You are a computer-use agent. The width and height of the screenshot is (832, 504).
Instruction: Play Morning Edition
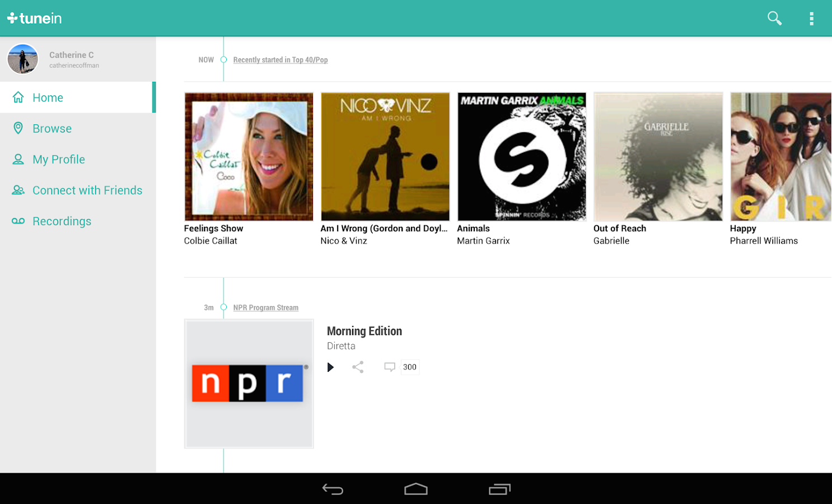(x=330, y=367)
